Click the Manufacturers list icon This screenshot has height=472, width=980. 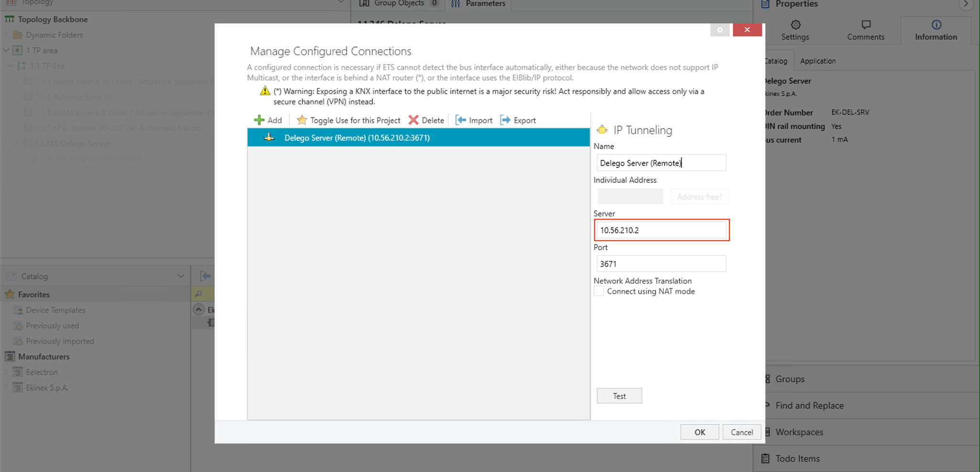coord(10,356)
